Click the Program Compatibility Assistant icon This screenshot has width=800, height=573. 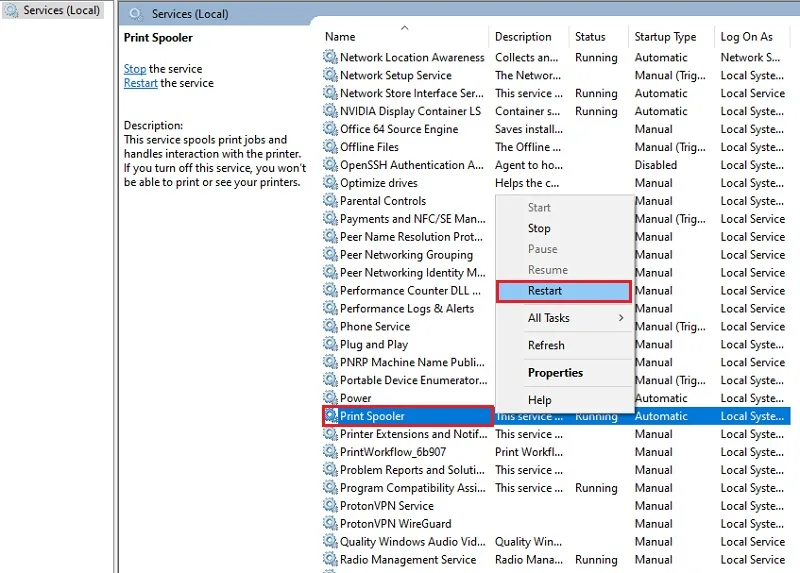coord(330,487)
